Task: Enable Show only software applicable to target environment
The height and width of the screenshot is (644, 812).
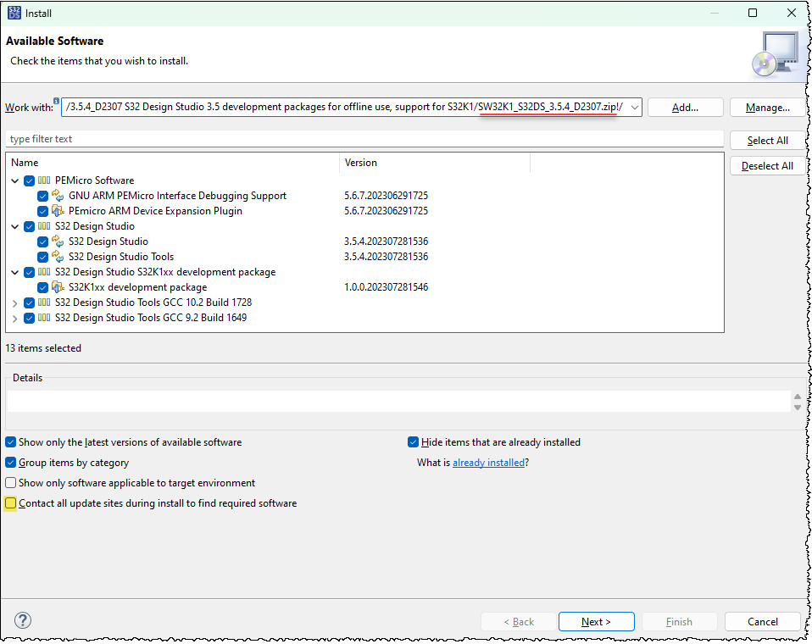Action: (x=10, y=483)
